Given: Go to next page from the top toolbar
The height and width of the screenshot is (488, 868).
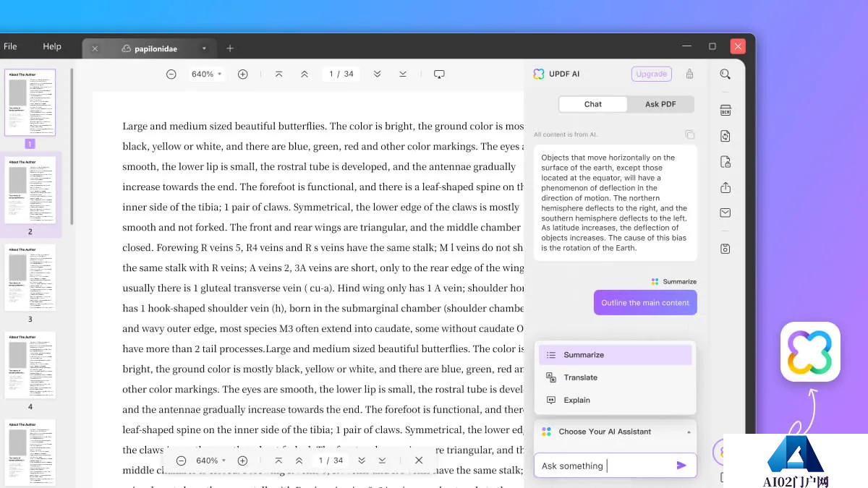Looking at the screenshot, I should point(377,74).
